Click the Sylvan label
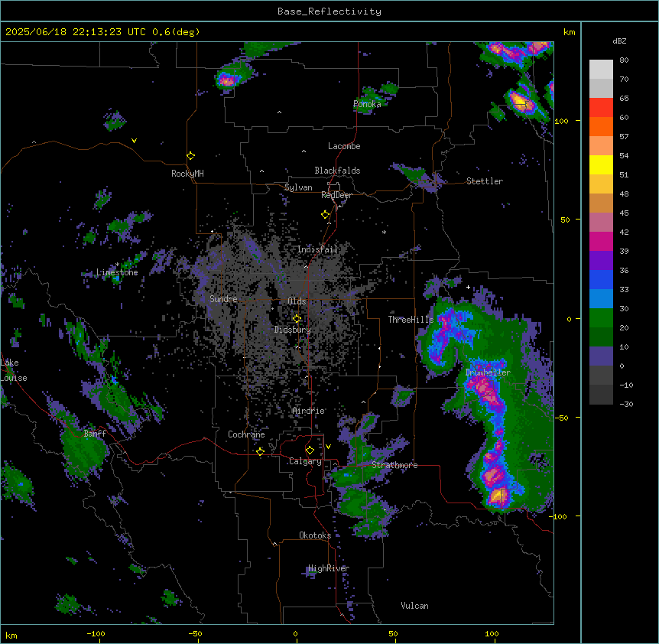Image resolution: width=659 pixels, height=644 pixels. click(298, 187)
